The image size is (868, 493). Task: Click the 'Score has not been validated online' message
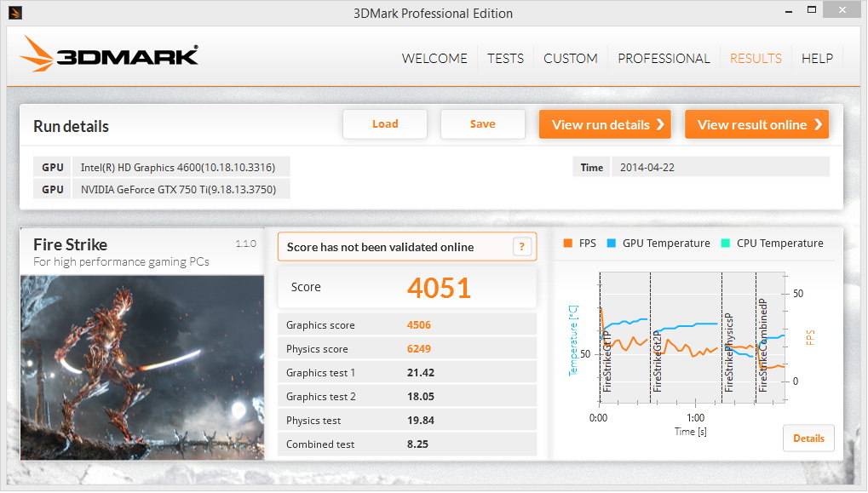coord(380,247)
